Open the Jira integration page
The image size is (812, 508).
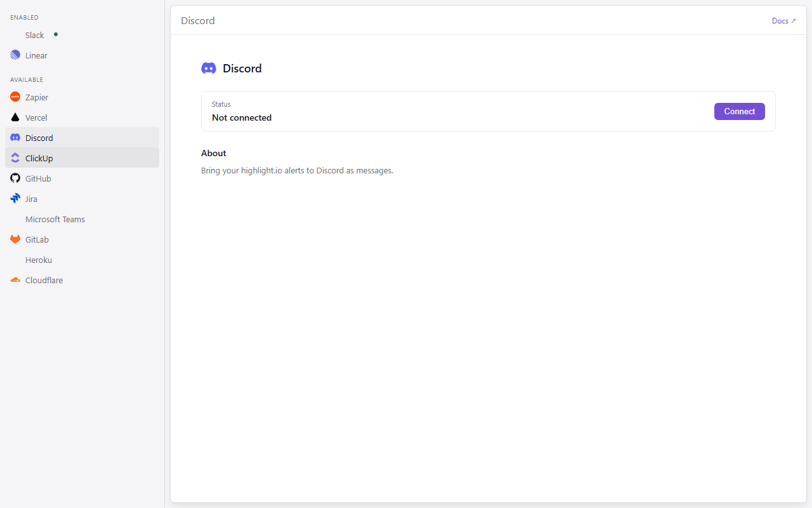(82, 199)
